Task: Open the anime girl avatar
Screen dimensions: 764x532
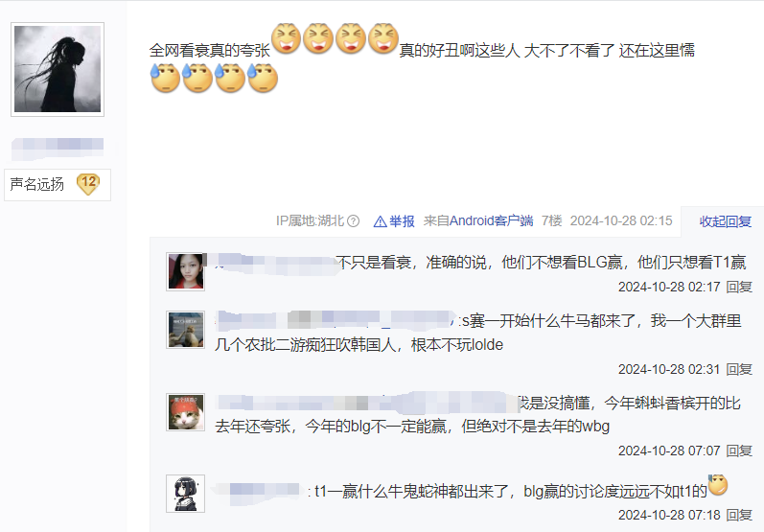Action: pyautogui.click(x=186, y=494)
